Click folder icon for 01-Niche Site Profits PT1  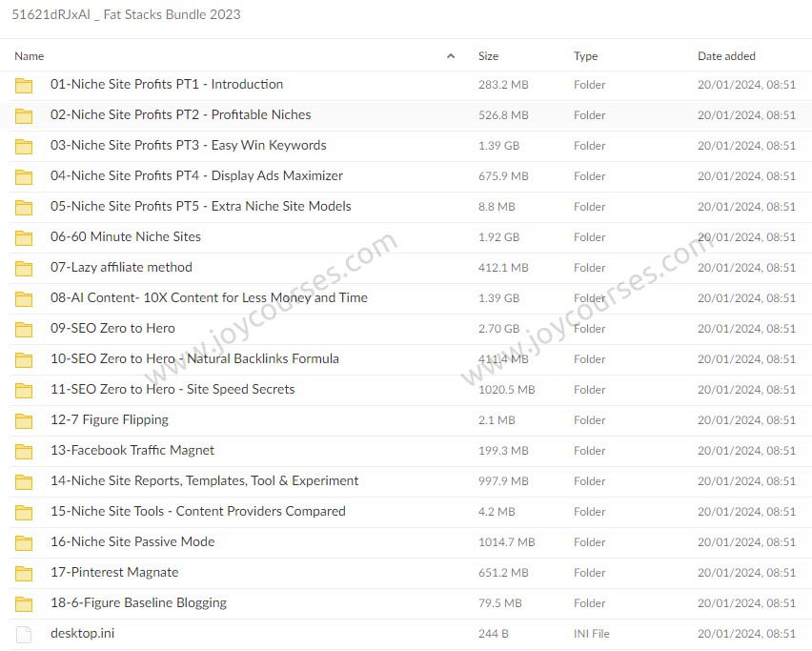(x=23, y=85)
